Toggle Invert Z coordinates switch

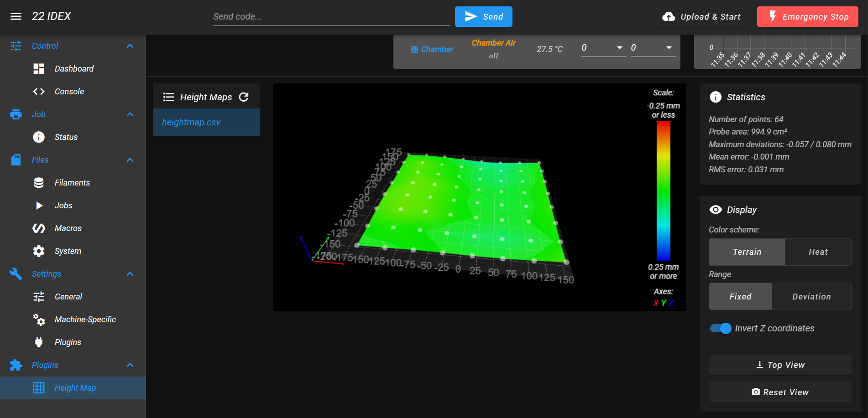pyautogui.click(x=721, y=328)
